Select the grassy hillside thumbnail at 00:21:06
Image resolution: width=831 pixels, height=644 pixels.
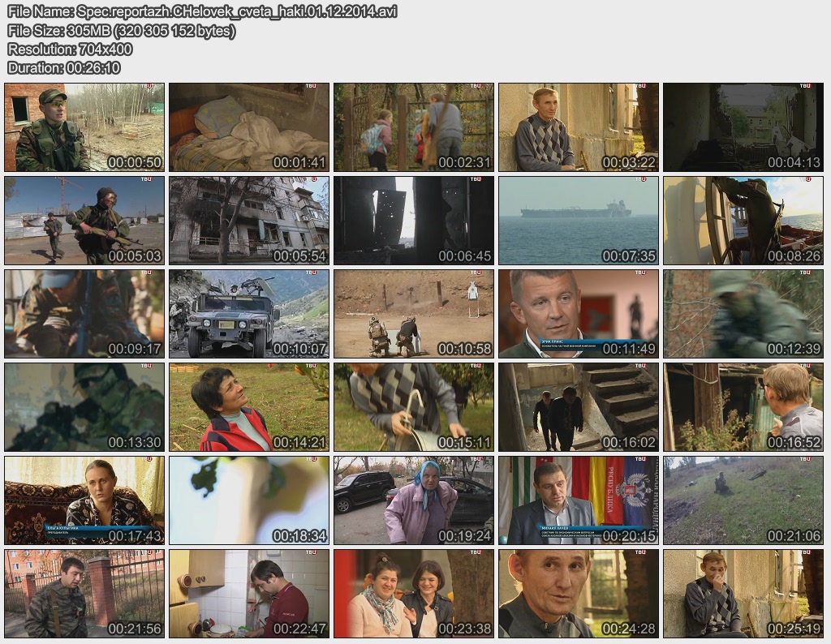coord(743,500)
